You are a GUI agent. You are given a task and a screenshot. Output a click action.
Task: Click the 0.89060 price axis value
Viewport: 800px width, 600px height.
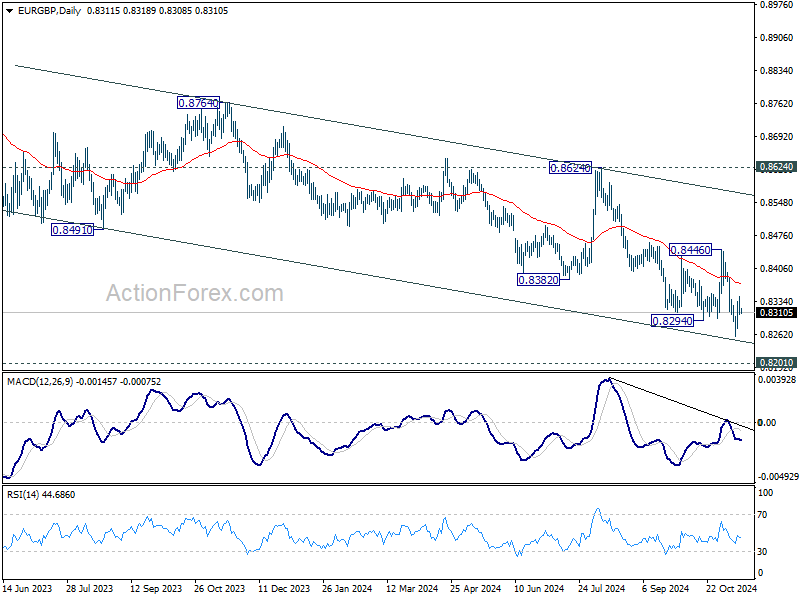(777, 38)
